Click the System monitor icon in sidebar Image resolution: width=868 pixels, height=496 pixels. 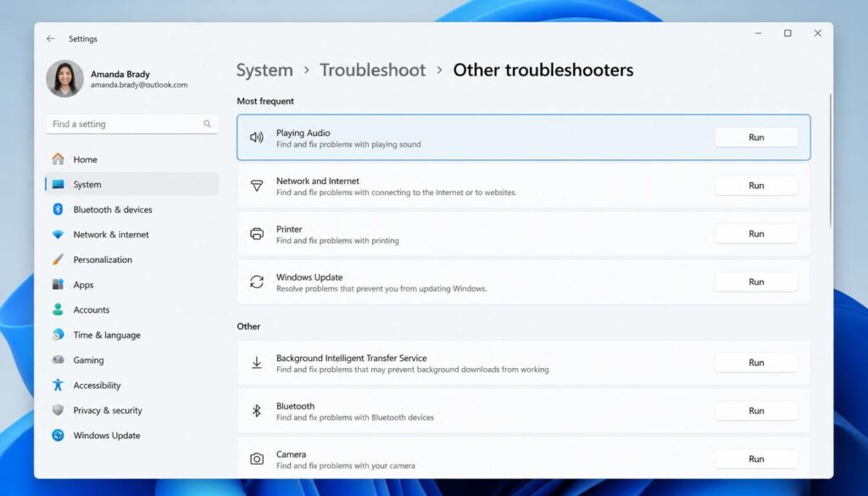click(58, 184)
